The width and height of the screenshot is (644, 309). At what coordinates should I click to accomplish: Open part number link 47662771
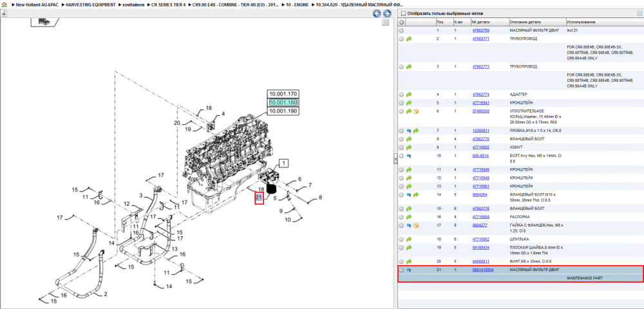point(480,39)
